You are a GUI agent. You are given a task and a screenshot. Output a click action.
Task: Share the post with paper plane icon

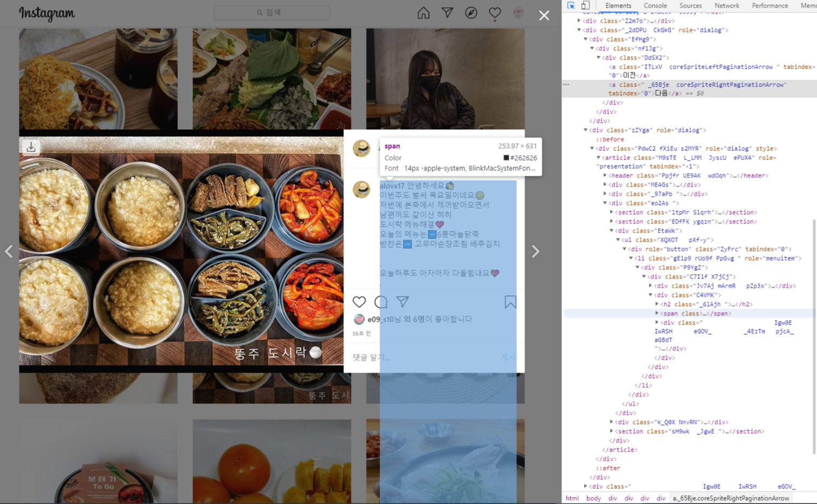click(x=402, y=302)
